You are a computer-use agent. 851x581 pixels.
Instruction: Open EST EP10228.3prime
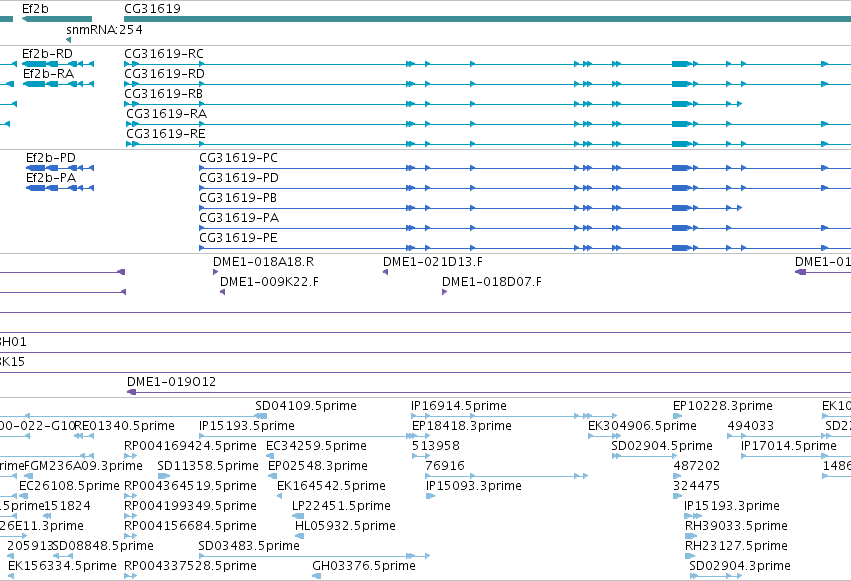point(723,406)
